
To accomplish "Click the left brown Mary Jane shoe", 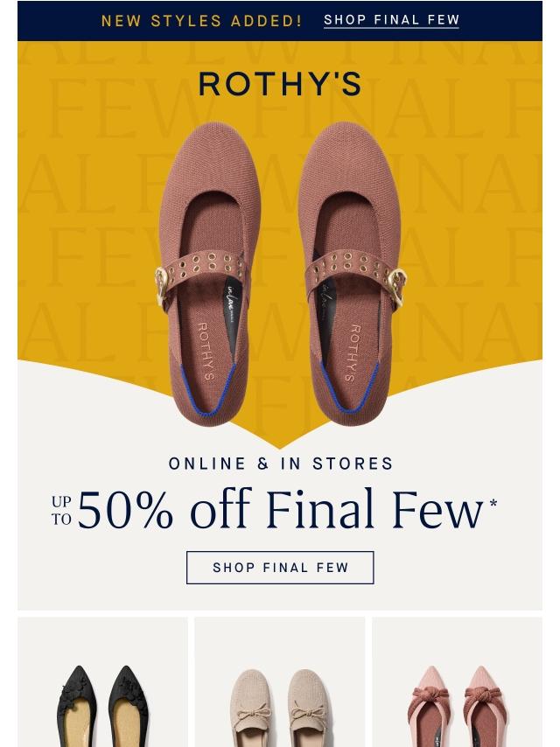I will [x=206, y=274].
